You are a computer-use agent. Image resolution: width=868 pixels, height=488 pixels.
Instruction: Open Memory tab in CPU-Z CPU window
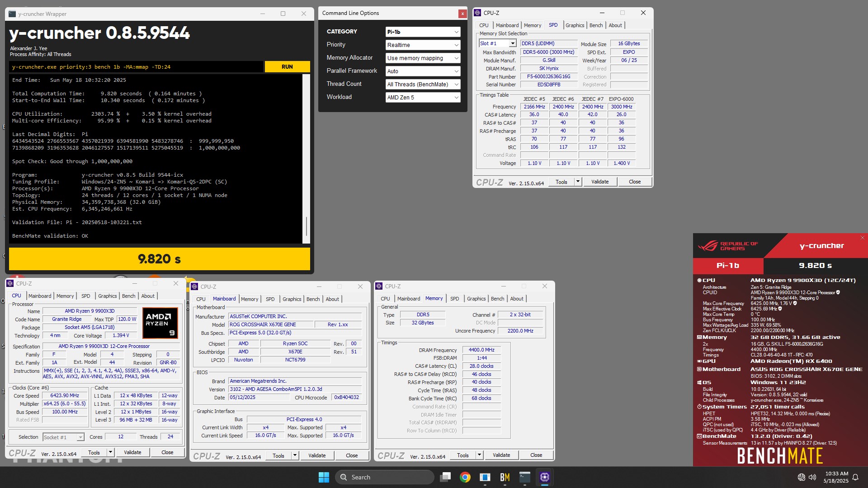coord(65,296)
